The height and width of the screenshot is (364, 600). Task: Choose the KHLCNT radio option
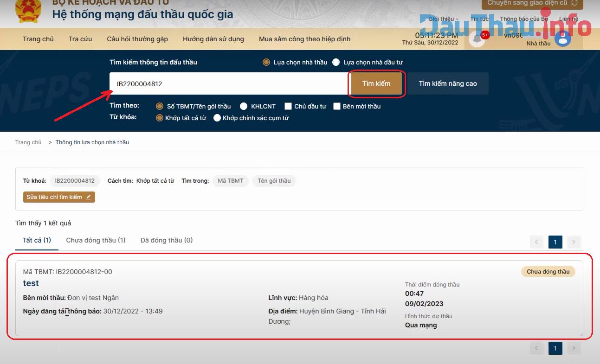pos(242,106)
